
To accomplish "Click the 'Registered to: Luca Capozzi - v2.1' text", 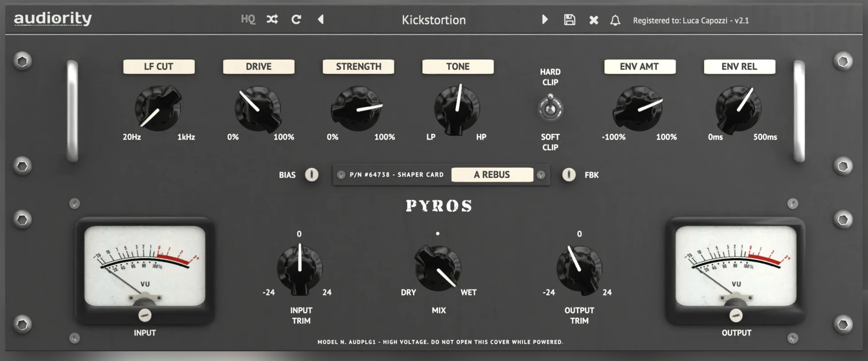I will (x=691, y=21).
